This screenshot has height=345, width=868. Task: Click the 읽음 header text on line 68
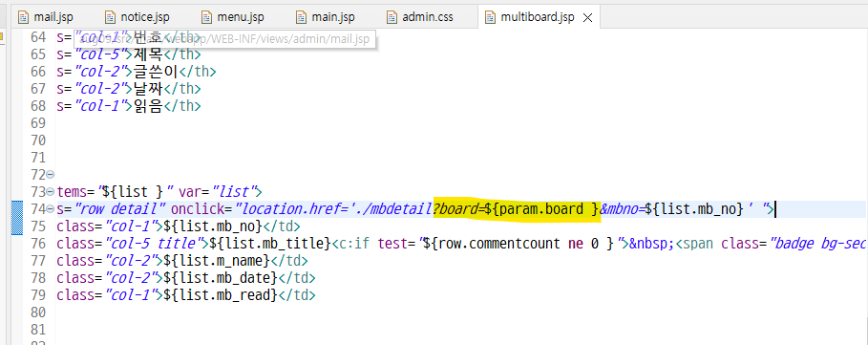[x=149, y=106]
